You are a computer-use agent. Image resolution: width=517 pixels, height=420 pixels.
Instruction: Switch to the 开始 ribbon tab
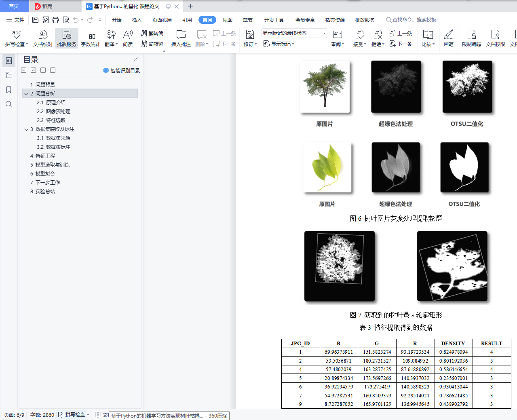tap(117, 20)
